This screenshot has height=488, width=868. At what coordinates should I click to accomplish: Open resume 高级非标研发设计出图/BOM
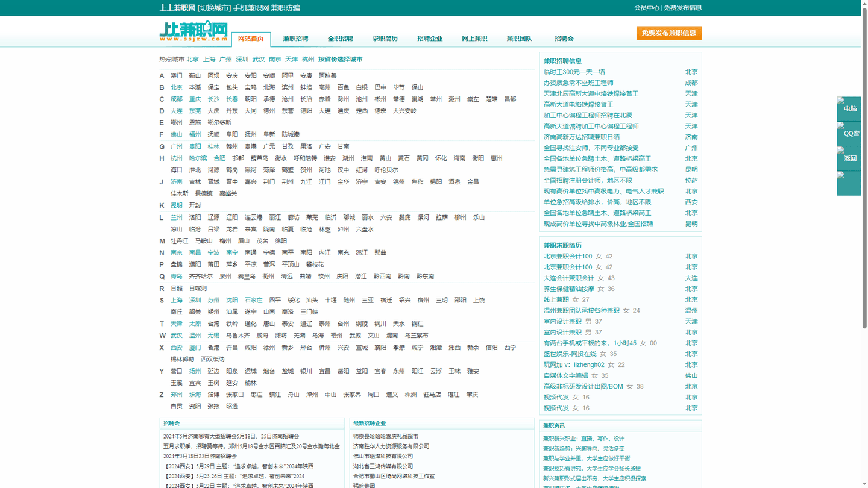pyautogui.click(x=583, y=387)
